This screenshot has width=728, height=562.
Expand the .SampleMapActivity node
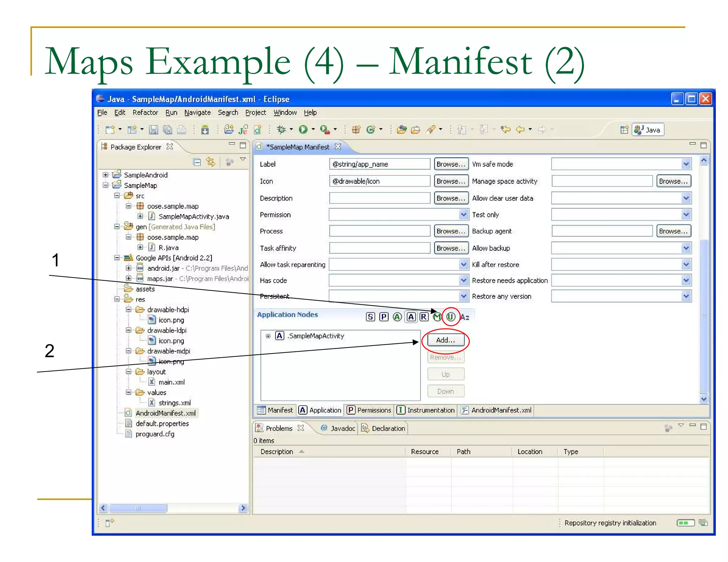coord(268,336)
